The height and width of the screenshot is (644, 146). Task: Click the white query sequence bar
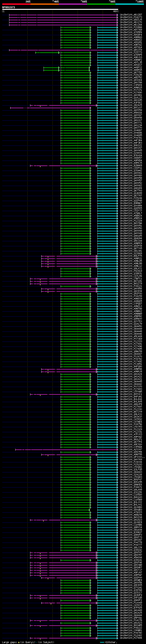(x=60, y=10)
